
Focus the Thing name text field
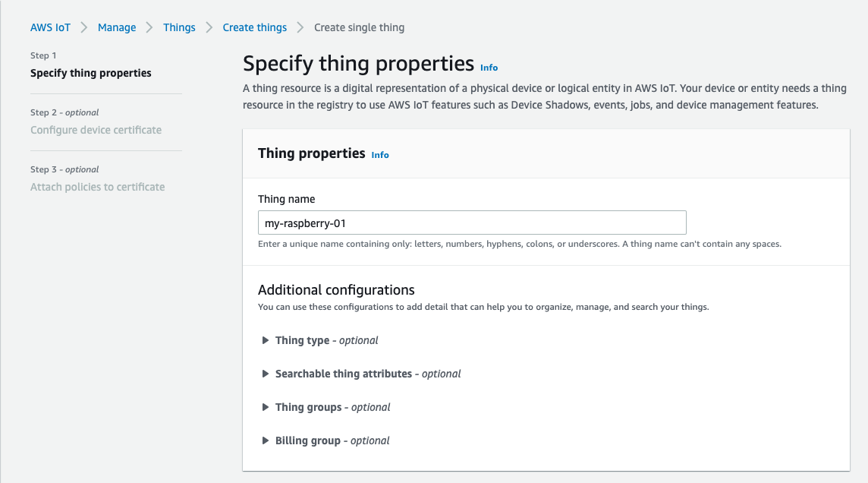pos(472,223)
